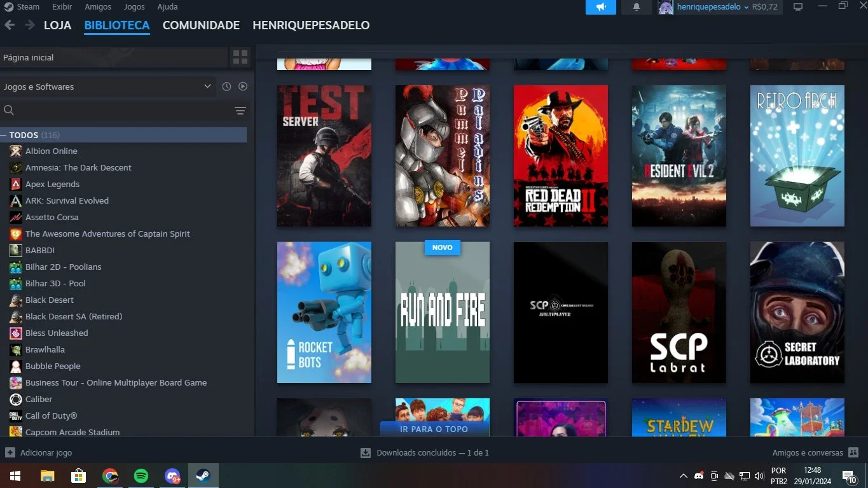Viewport: 868px width, 488px height.
Task: Open friends chat icon at bottom right
Action: pyautogui.click(x=853, y=452)
